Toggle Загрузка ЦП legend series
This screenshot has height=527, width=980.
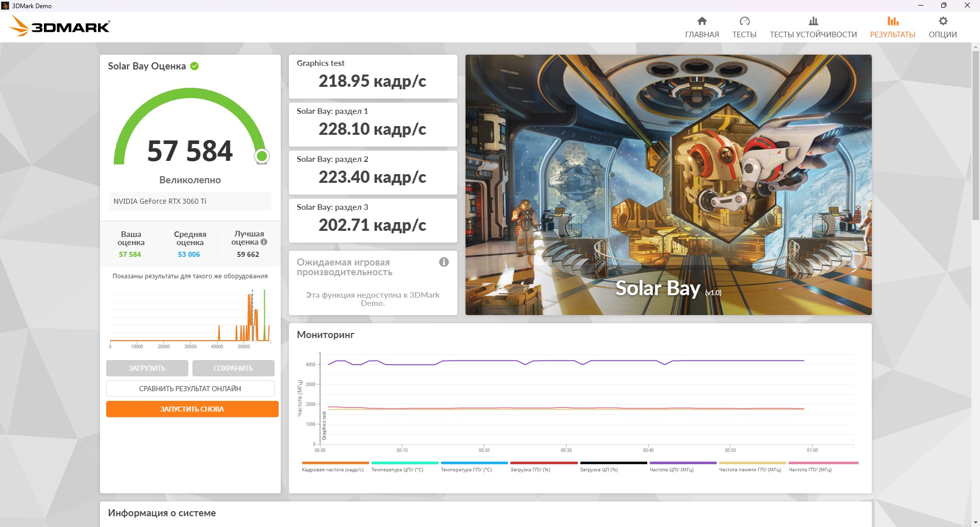[613, 467]
